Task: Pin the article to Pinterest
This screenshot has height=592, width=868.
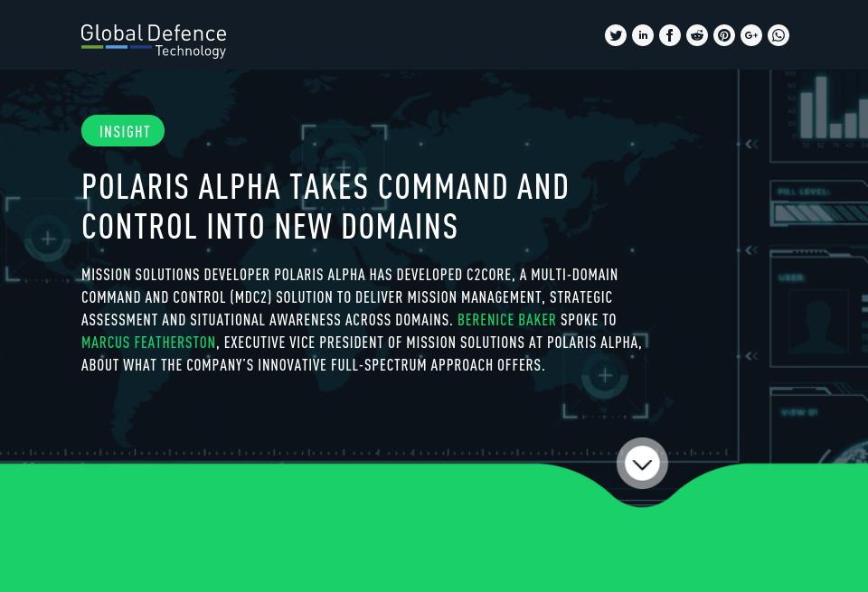Action: [x=724, y=35]
